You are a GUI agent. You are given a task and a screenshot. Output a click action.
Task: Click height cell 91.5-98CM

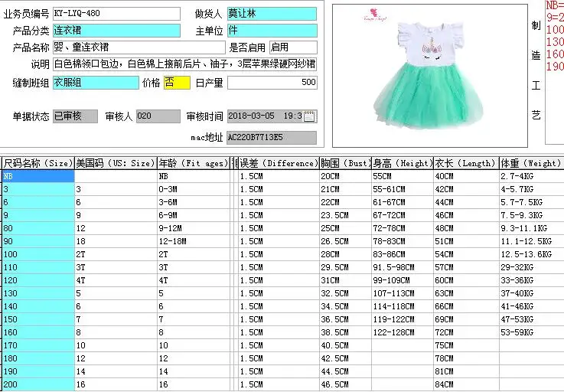(x=403, y=267)
